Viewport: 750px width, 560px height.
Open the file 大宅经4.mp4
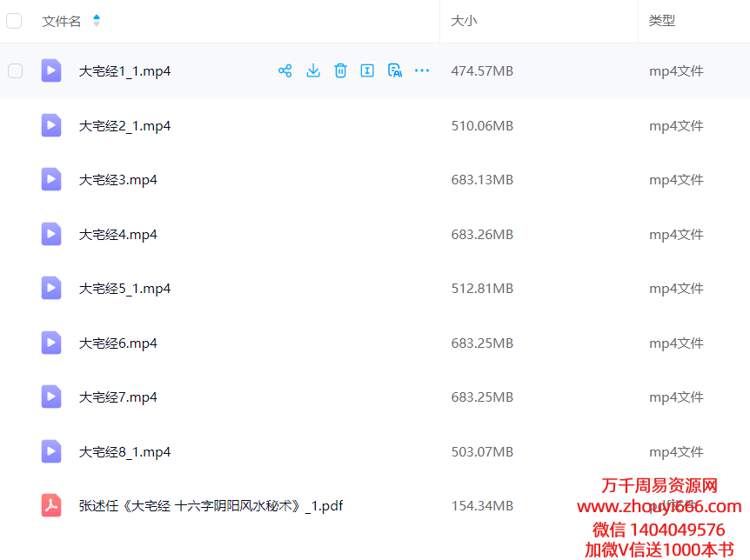[x=118, y=235]
